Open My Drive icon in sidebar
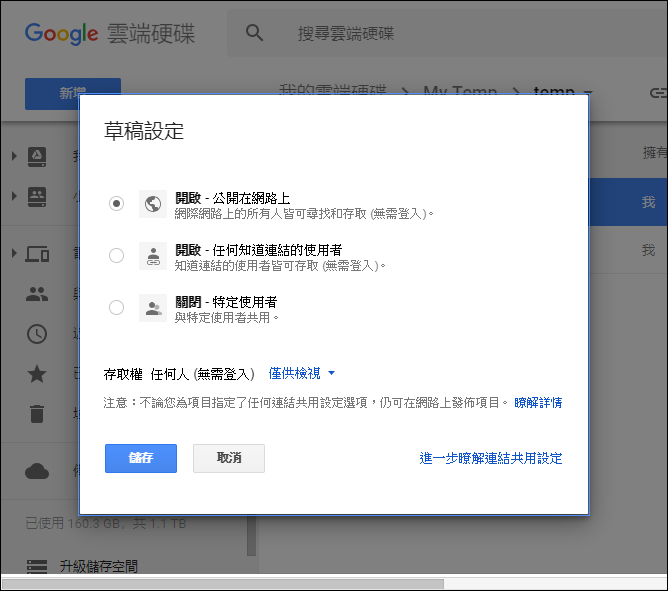Viewport: 668px width, 591px height. (37, 156)
